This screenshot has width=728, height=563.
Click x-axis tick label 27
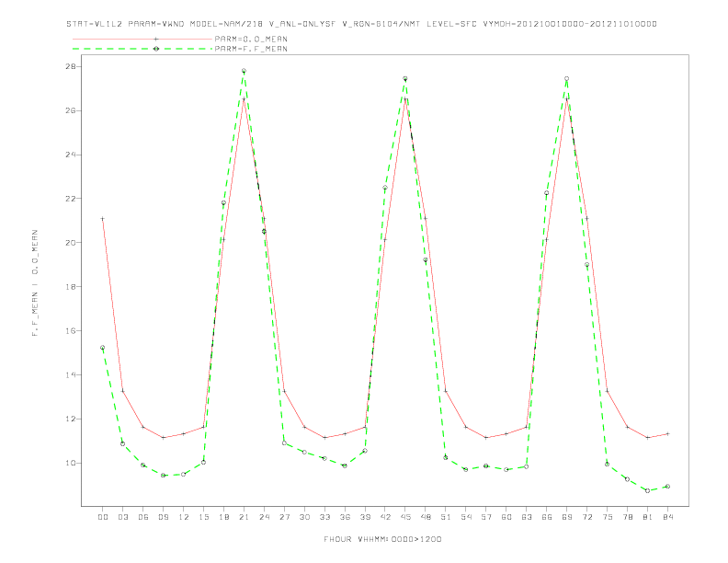pyautogui.click(x=284, y=517)
